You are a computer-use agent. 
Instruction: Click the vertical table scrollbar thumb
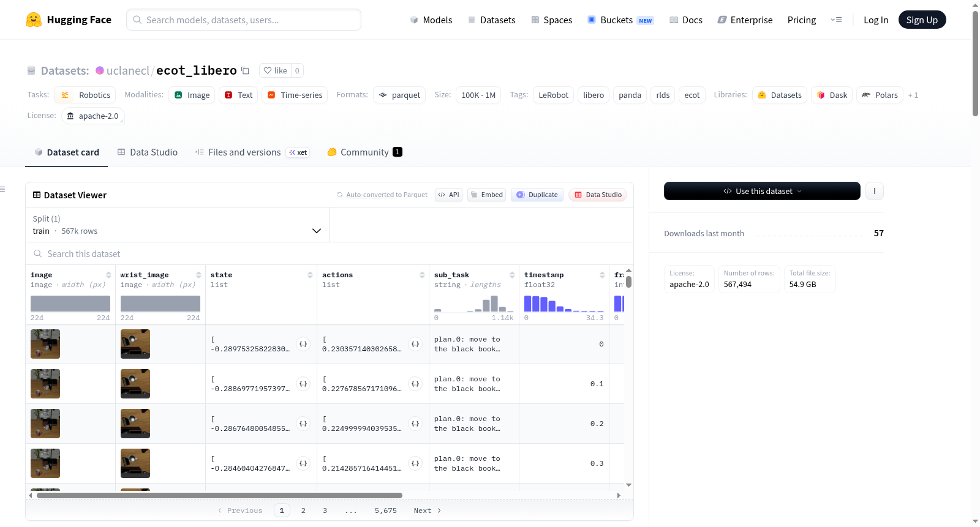[628, 282]
